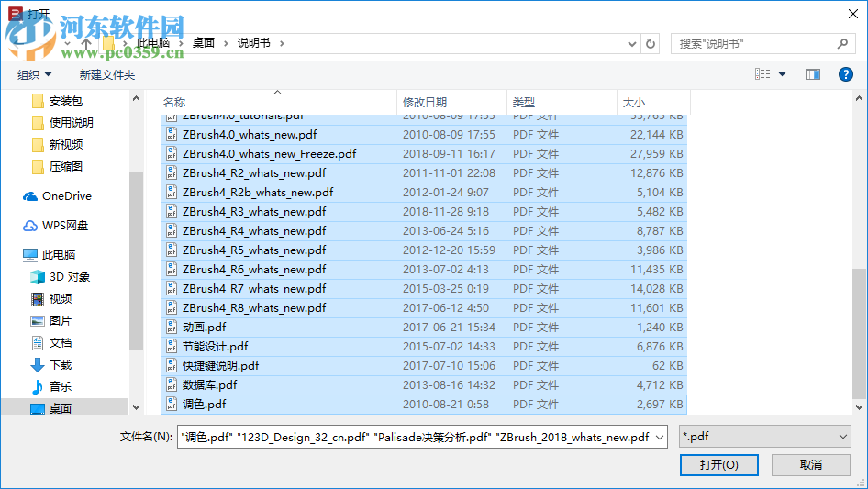Click 此电脑 in breadcrumb path
The height and width of the screenshot is (489, 868).
tap(153, 43)
